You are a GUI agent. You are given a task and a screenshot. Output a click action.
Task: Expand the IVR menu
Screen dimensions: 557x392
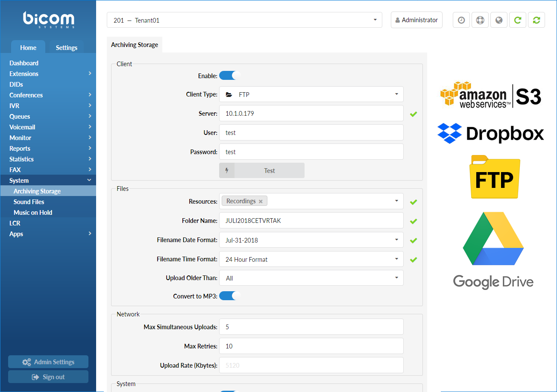(x=48, y=105)
